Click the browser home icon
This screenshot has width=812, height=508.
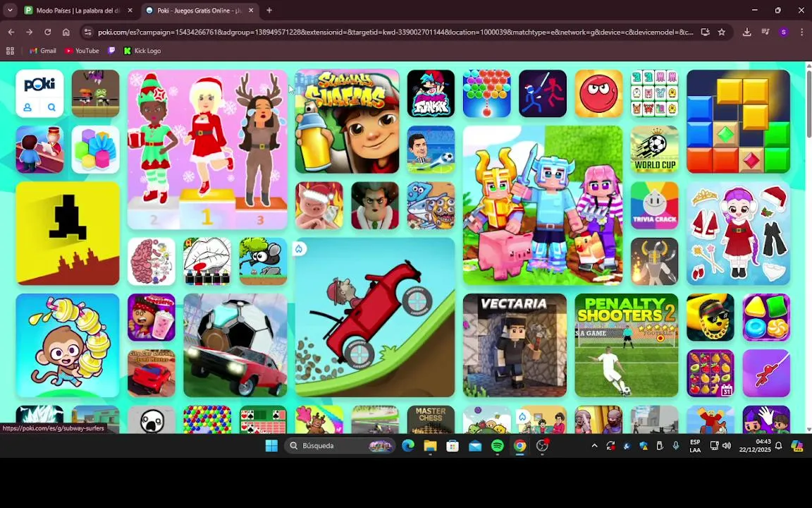[66, 32]
